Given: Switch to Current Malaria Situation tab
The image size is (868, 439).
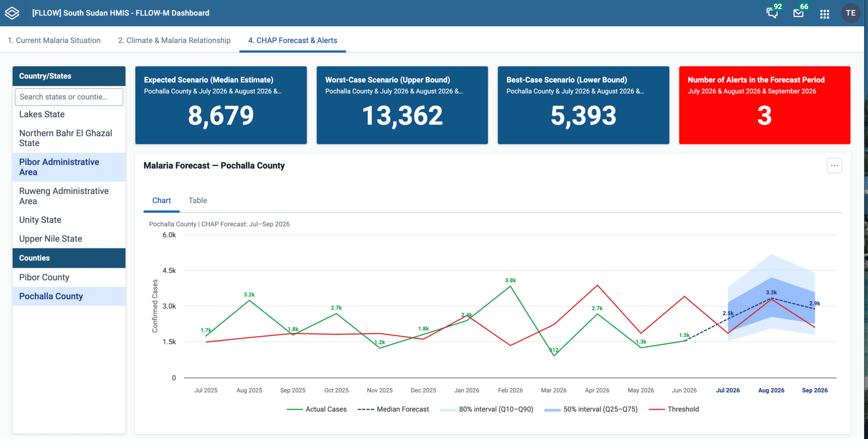Looking at the screenshot, I should click(x=54, y=40).
